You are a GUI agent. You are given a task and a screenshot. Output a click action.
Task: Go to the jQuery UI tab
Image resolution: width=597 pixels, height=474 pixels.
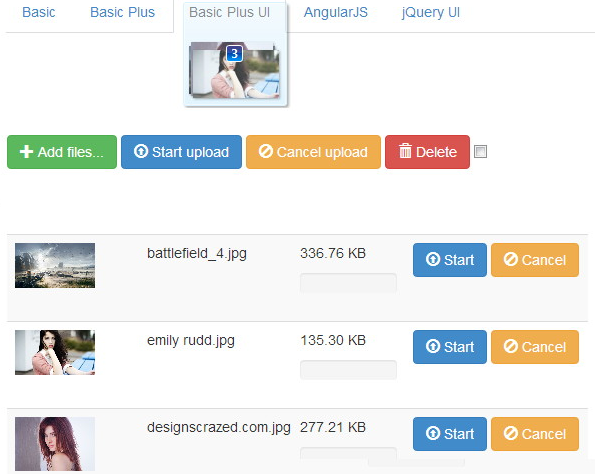pyautogui.click(x=431, y=12)
